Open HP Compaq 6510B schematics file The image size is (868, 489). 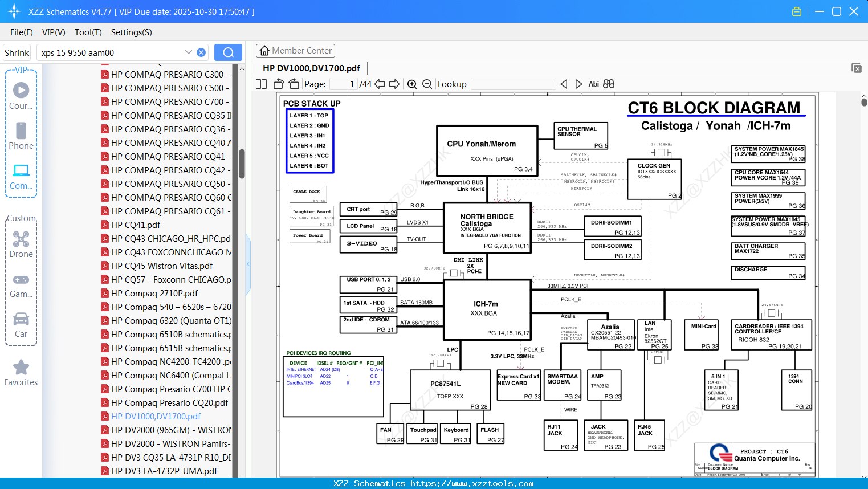[x=166, y=334]
